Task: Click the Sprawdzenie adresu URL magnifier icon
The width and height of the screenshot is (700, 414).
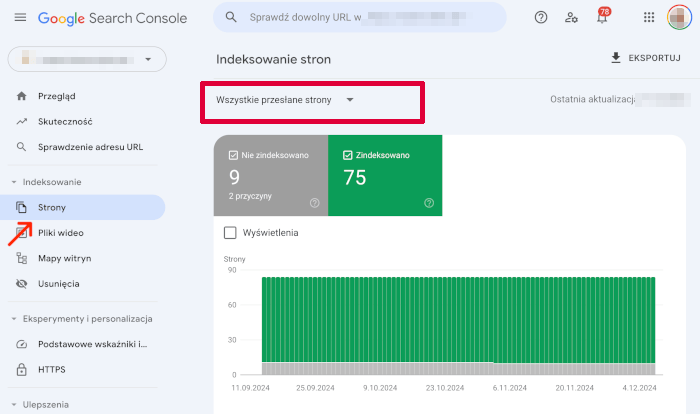Action: click(x=21, y=147)
